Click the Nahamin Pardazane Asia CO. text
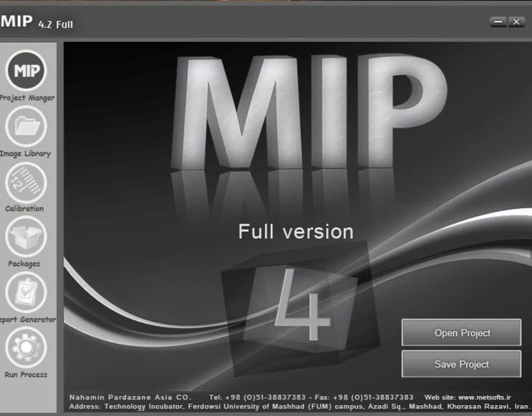The image size is (532, 416). [x=131, y=397]
